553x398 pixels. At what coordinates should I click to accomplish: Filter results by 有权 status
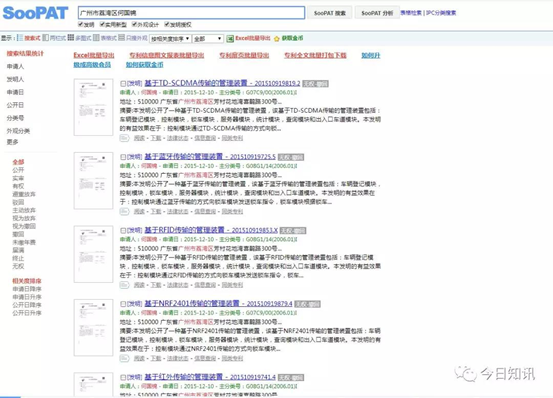click(x=18, y=186)
